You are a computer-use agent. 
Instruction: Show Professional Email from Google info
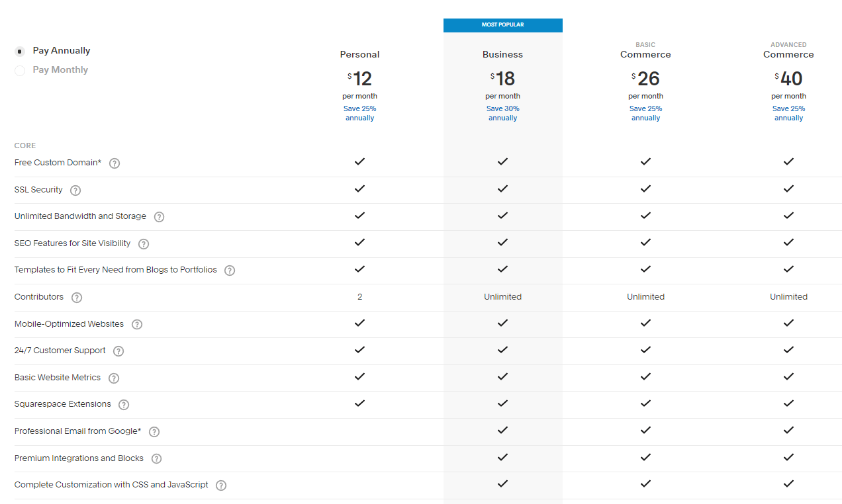[154, 432]
